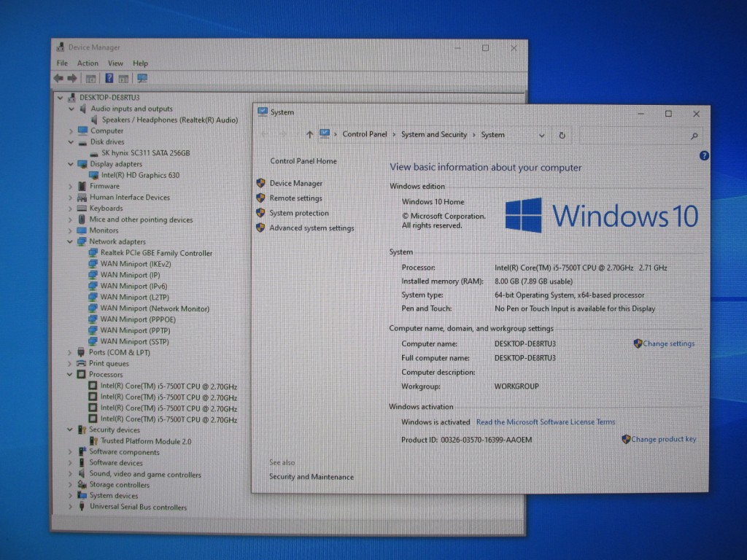This screenshot has height=560, width=747.
Task: Click the search magnifier icon in System window
Action: pyautogui.click(x=694, y=136)
